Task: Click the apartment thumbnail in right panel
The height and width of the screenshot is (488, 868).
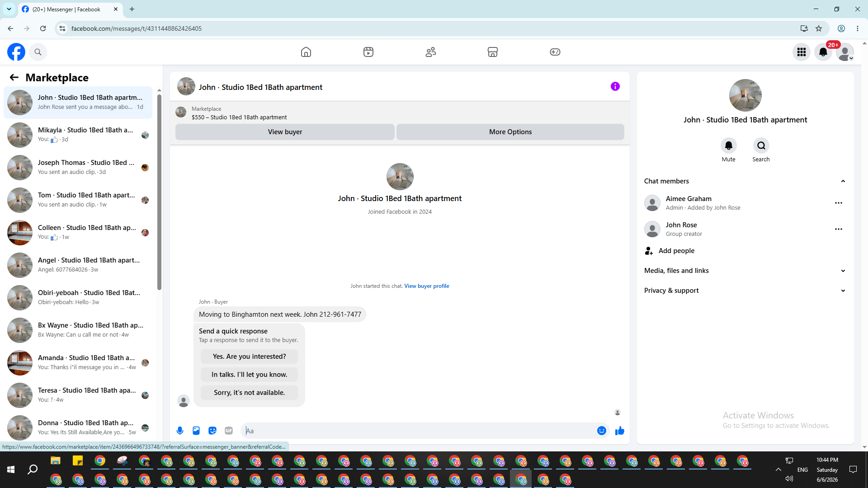Action: [x=745, y=95]
